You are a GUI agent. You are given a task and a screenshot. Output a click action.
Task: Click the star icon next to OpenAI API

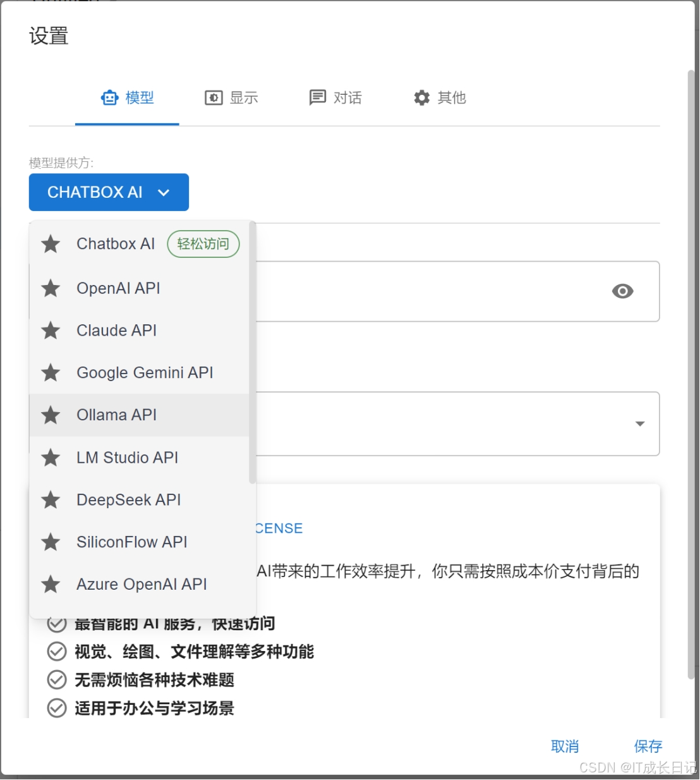(51, 288)
